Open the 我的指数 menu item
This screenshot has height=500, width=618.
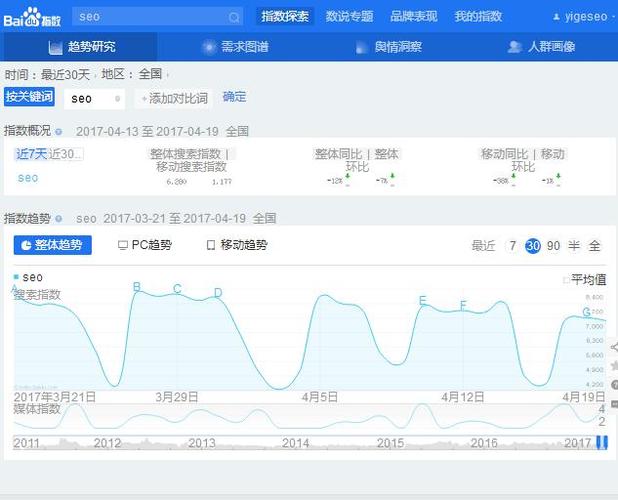tap(478, 17)
